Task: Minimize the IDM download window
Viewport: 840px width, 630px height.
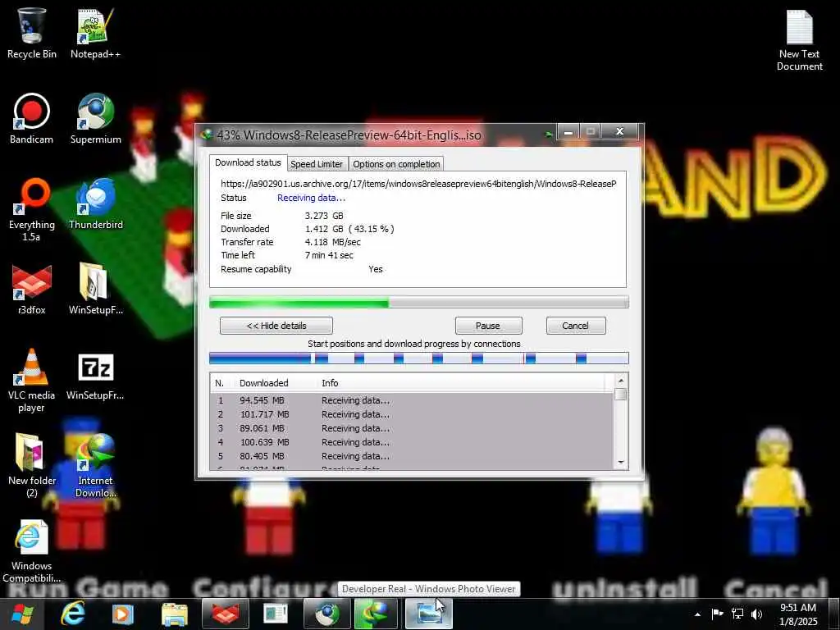Action: click(x=568, y=132)
